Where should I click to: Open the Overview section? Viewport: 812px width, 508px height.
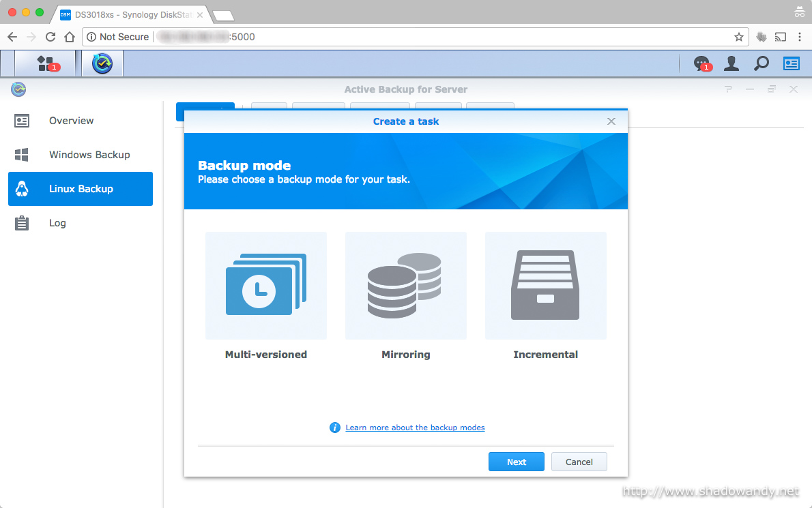(81, 121)
